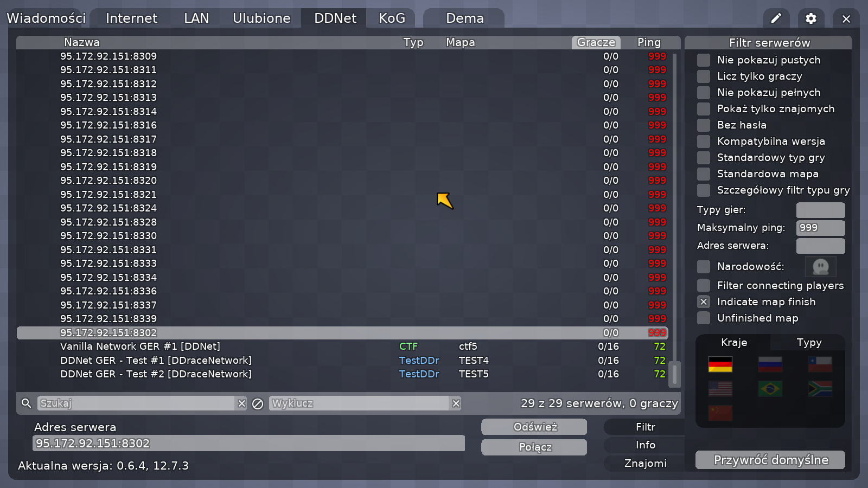This screenshot has width=868, height=488.
Task: Click the Maksymalny ping input field
Action: (820, 228)
